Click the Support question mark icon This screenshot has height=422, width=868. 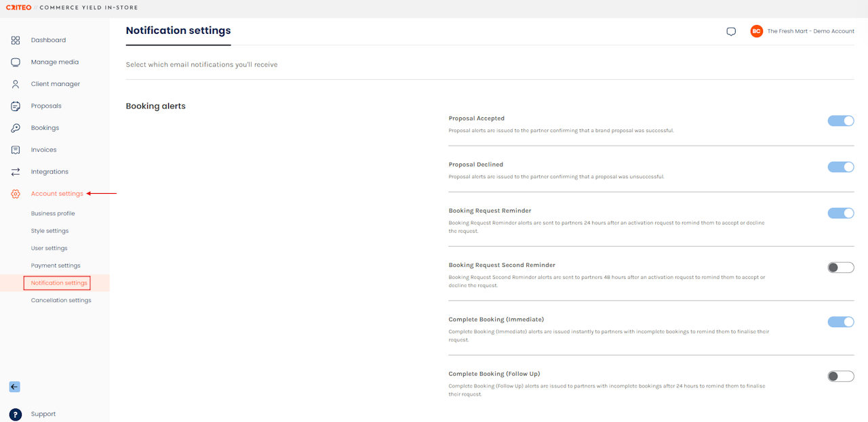pos(16,415)
